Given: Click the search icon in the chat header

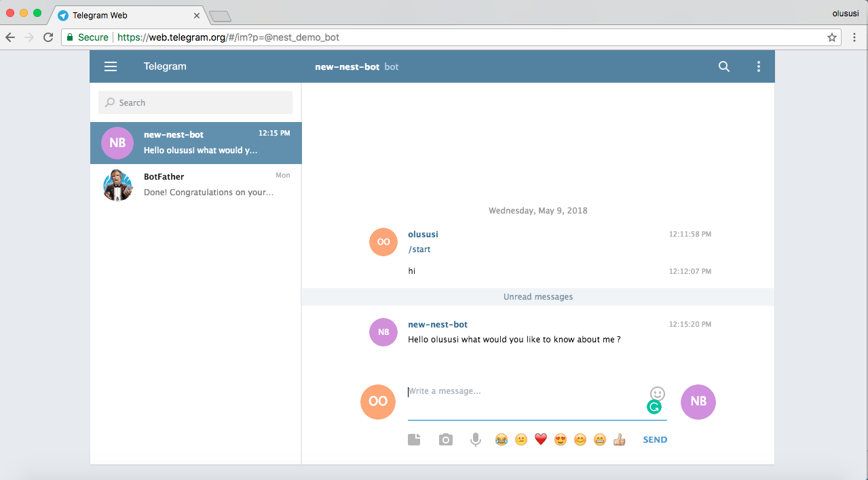Looking at the screenshot, I should click(724, 66).
